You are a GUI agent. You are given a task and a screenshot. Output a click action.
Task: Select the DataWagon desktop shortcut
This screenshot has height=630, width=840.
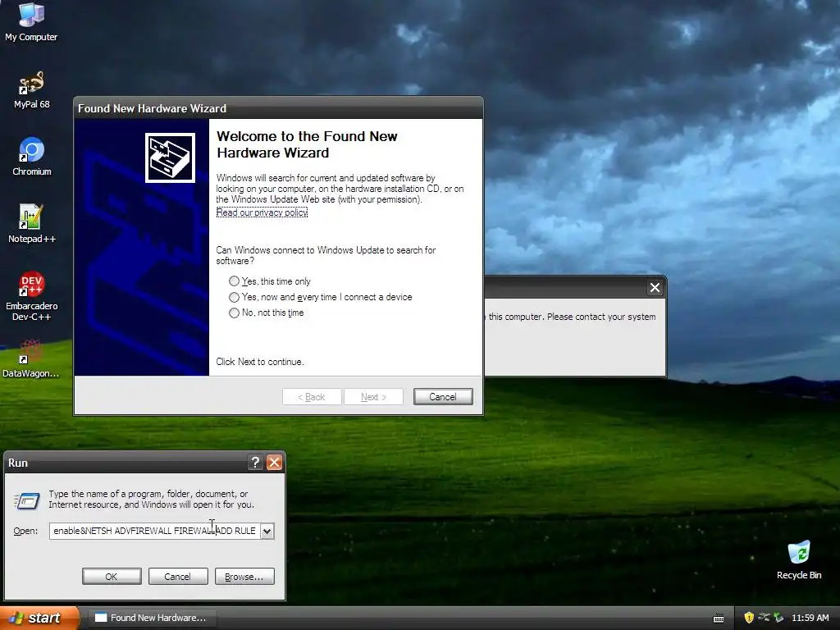coord(30,358)
